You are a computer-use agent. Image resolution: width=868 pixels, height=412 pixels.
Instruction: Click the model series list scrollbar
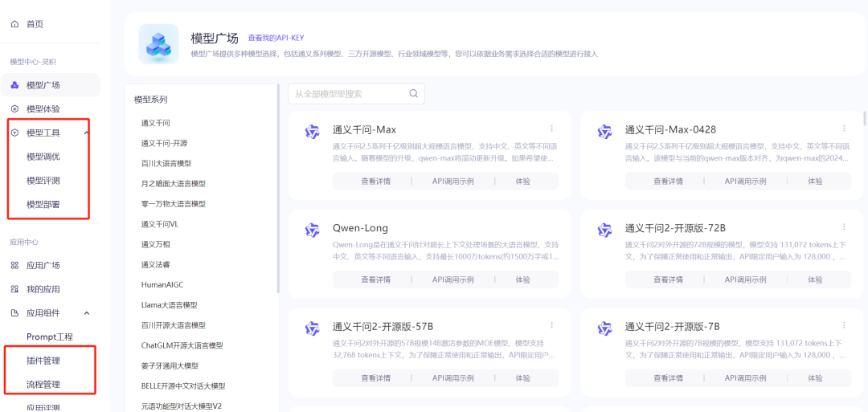[x=278, y=188]
